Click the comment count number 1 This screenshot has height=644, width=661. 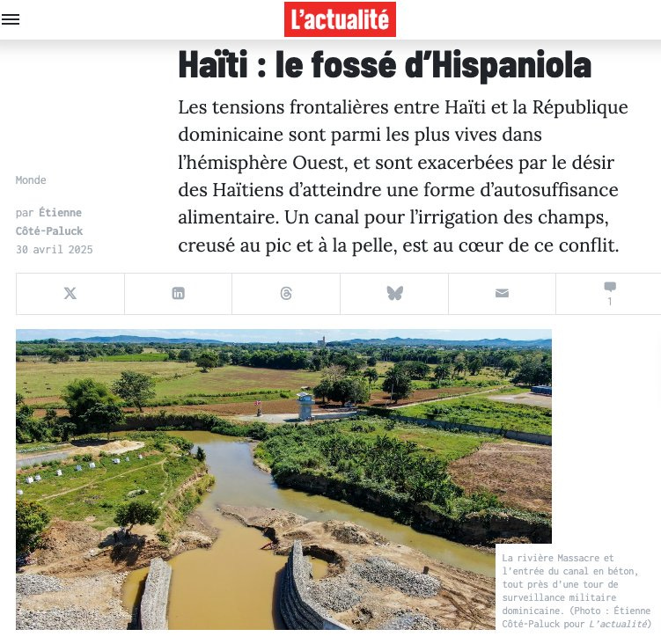(x=610, y=302)
